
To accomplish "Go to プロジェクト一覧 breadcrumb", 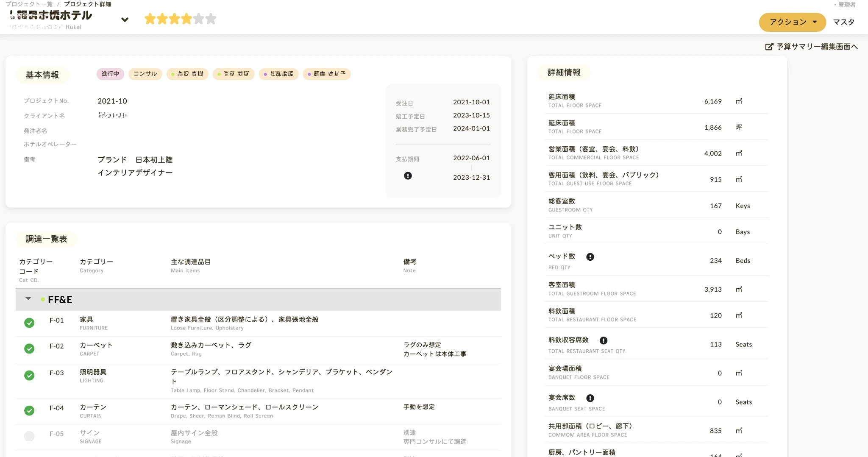I will (x=29, y=4).
